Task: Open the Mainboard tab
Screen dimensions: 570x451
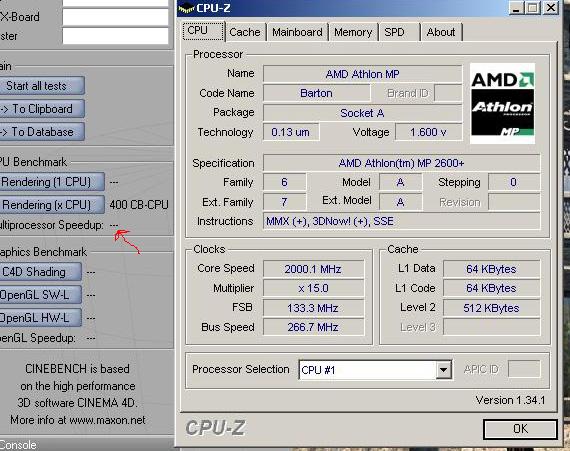Action: (x=297, y=32)
